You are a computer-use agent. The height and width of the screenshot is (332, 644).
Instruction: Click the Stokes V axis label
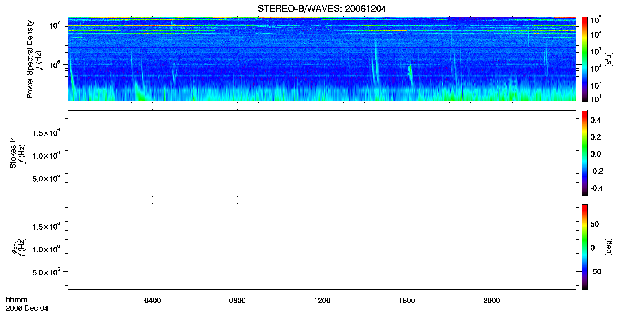pos(13,153)
